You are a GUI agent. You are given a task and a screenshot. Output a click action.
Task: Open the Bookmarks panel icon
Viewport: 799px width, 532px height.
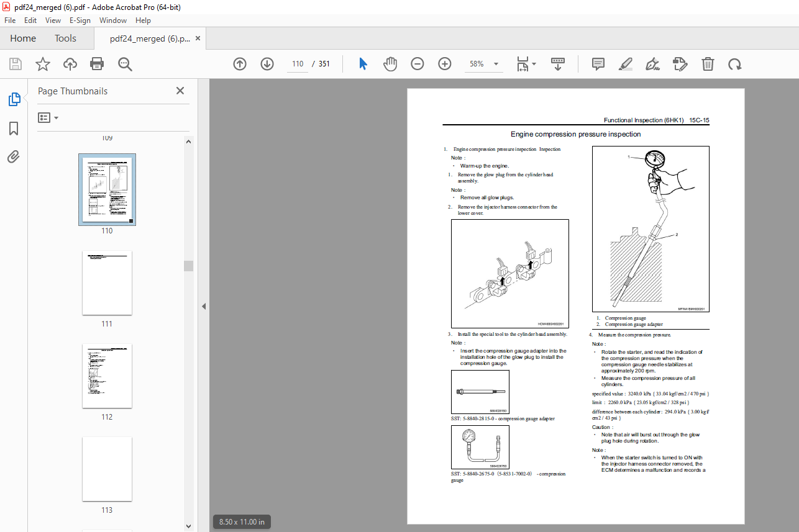click(x=14, y=128)
